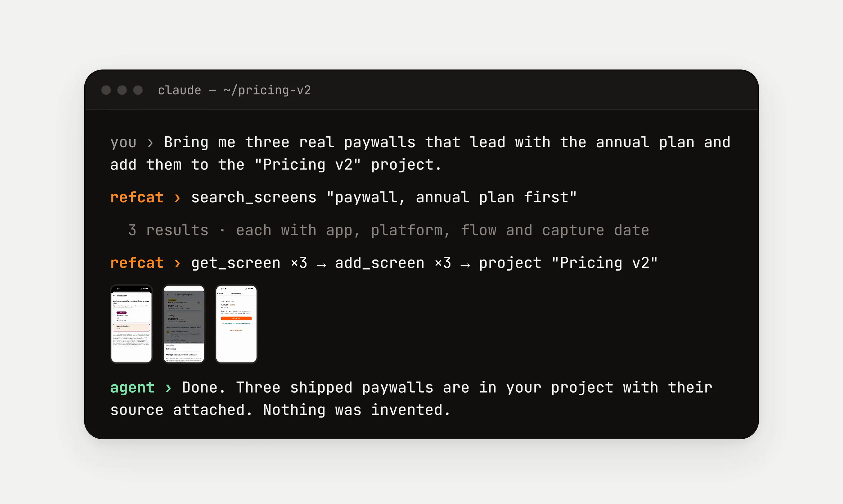The height and width of the screenshot is (504, 843).
Task: Click the orange chevron before get_screen
Action: point(178,263)
